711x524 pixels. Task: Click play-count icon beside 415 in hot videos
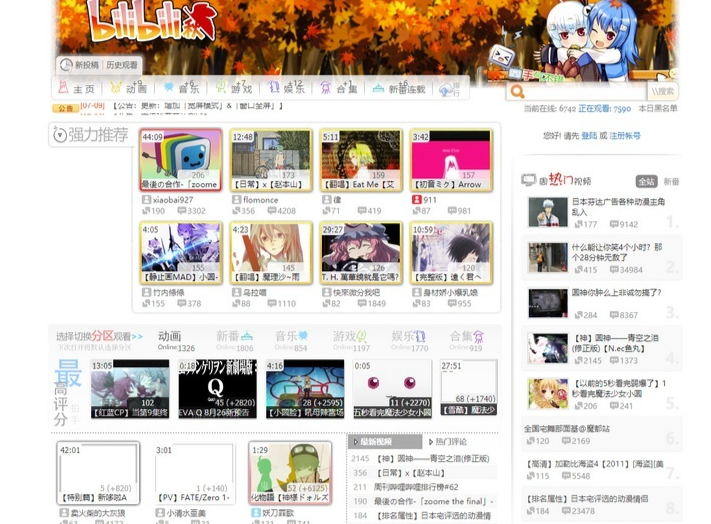pyautogui.click(x=579, y=270)
